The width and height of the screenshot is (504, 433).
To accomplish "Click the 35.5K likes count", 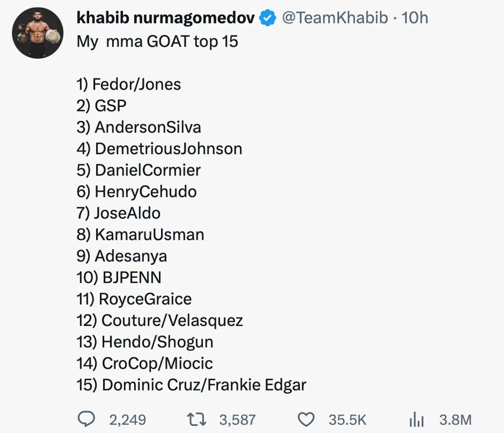I will [347, 420].
